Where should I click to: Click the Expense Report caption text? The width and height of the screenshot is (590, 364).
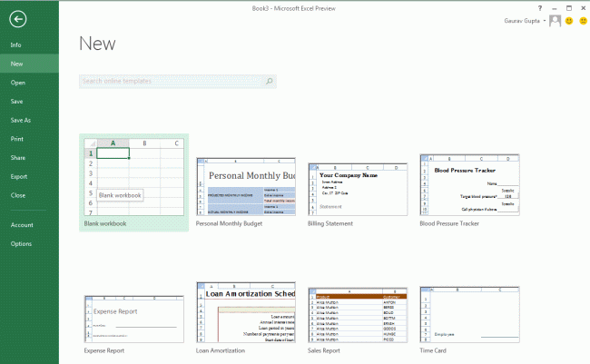pyautogui.click(x=103, y=350)
